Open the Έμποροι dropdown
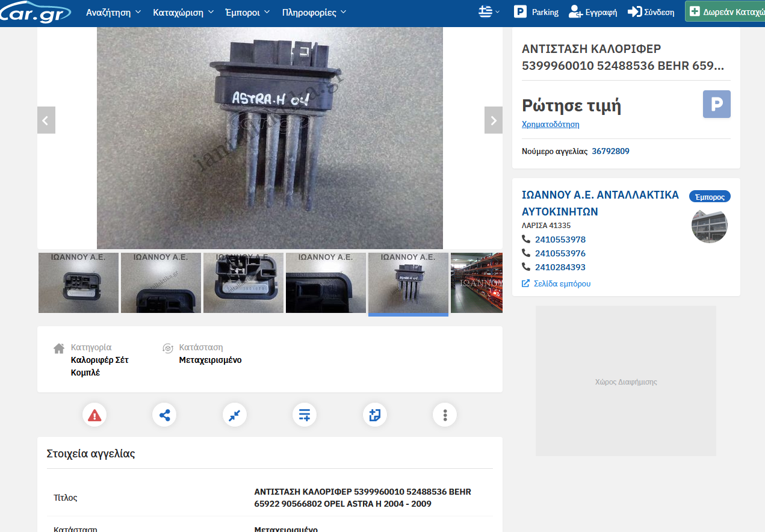The width and height of the screenshot is (765, 532). click(247, 12)
